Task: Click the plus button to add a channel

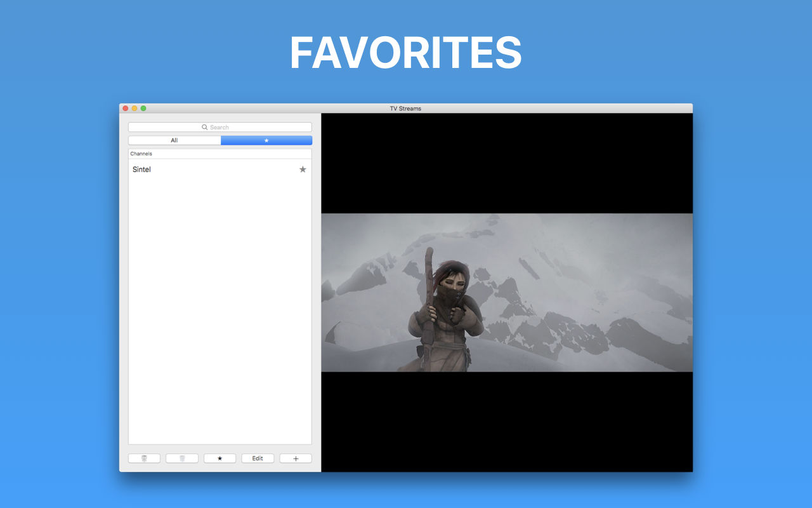Action: point(296,458)
